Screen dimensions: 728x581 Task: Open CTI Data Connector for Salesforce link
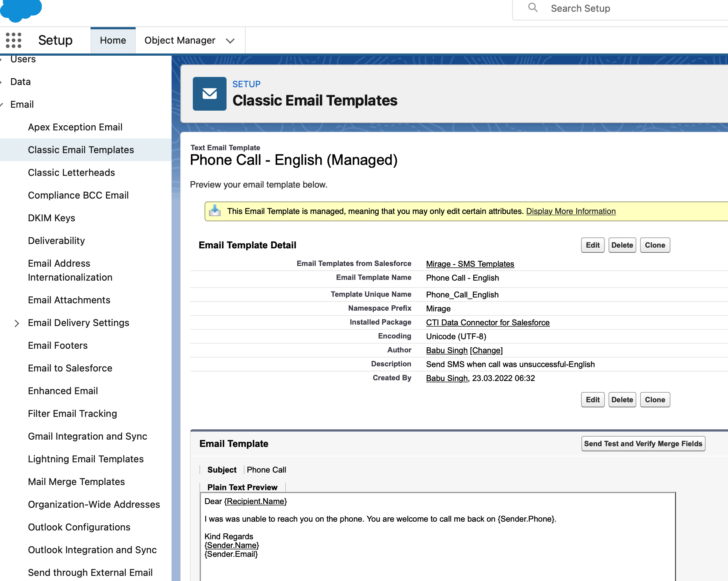coord(488,323)
